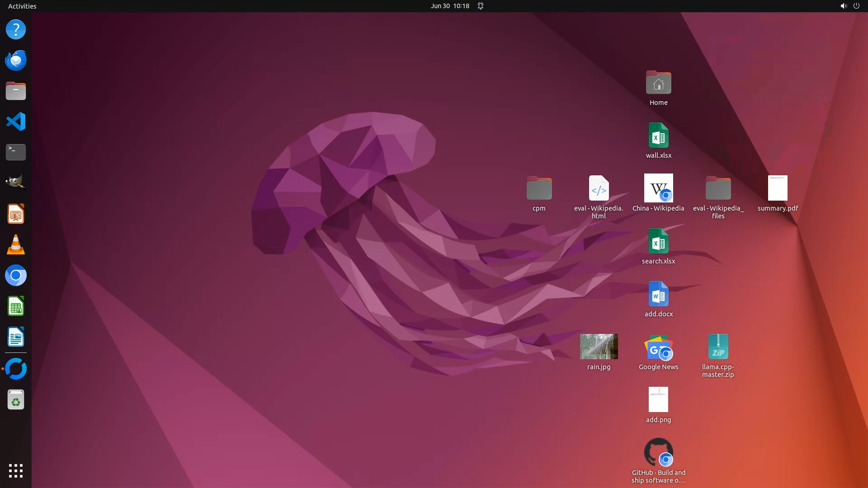The image size is (868, 488).
Task: Open the Terminal dock icon
Action: pos(16,152)
